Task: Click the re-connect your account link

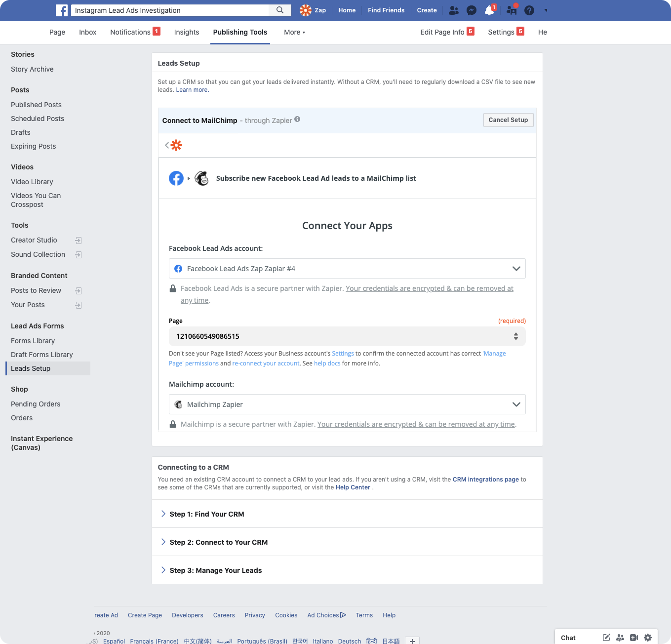Action: pyautogui.click(x=266, y=363)
